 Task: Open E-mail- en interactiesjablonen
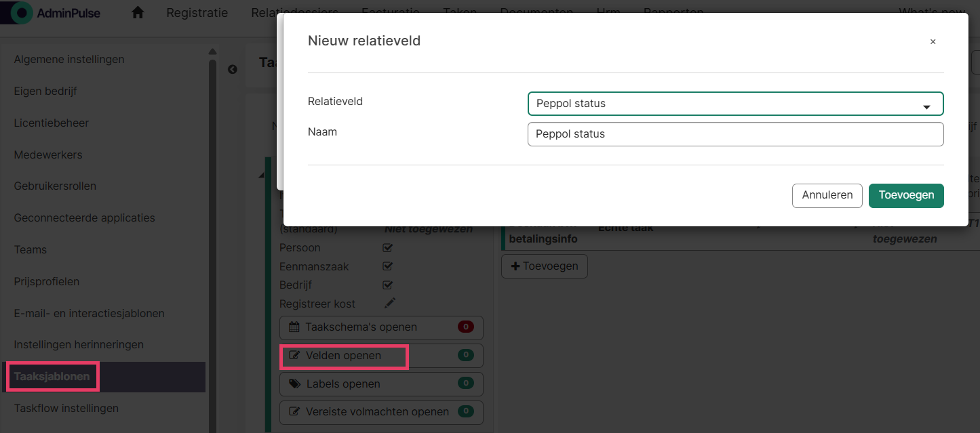click(90, 314)
